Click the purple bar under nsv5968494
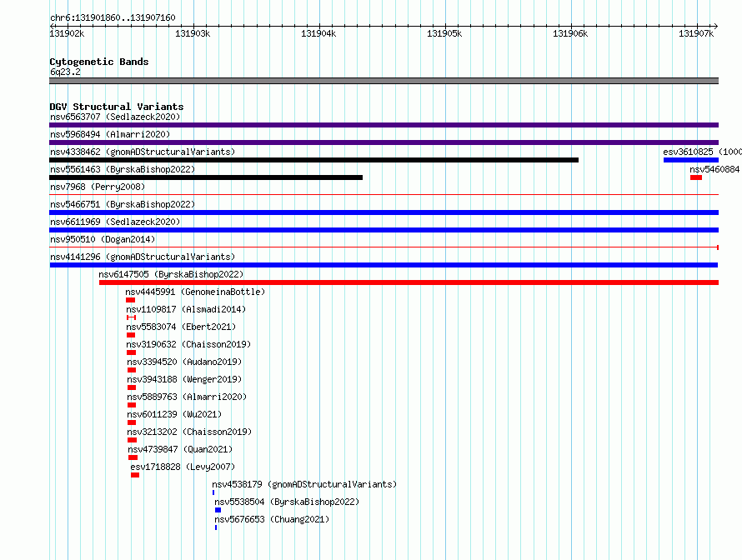The image size is (742, 560). click(384, 142)
